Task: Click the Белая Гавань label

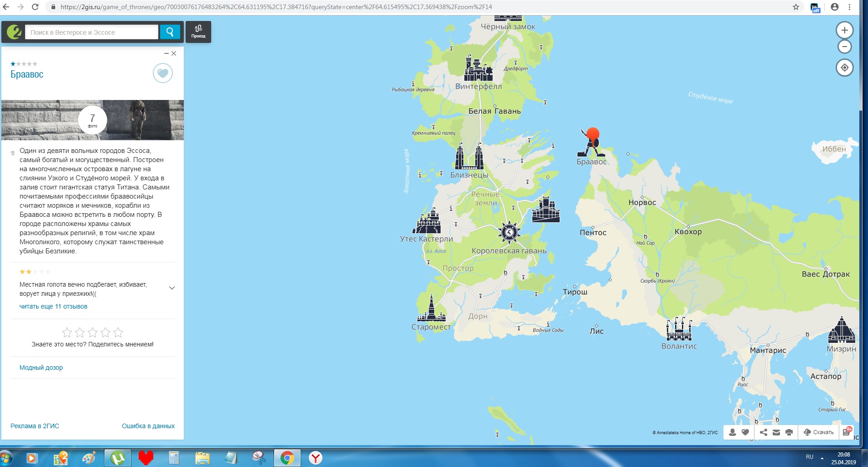Action: click(494, 111)
